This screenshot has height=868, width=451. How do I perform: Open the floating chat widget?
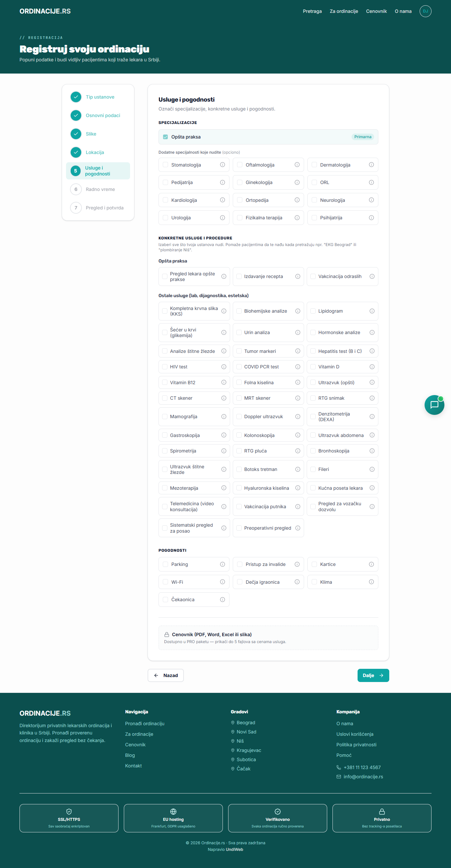point(434,405)
